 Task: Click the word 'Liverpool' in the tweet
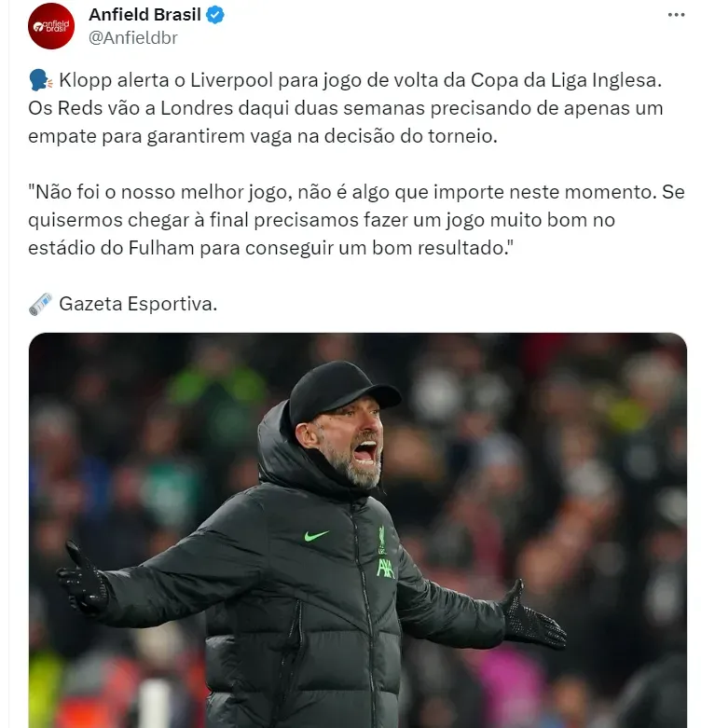232,80
